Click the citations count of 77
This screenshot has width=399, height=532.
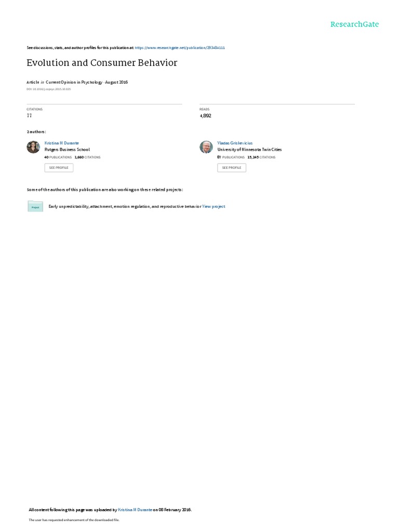tap(29, 116)
